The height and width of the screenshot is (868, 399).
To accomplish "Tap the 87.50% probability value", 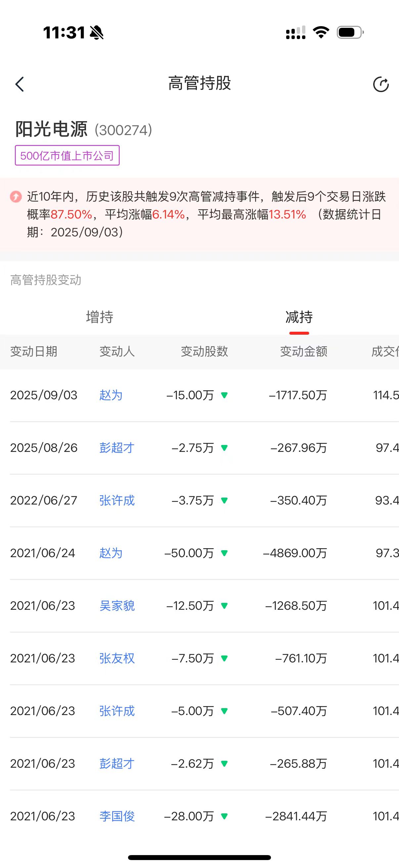I will click(71, 214).
